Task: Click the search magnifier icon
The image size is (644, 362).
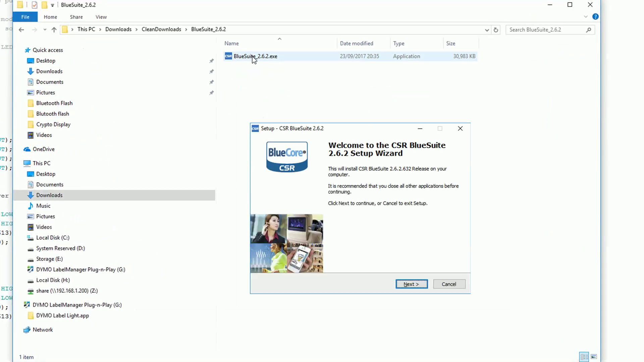Action: pyautogui.click(x=588, y=30)
